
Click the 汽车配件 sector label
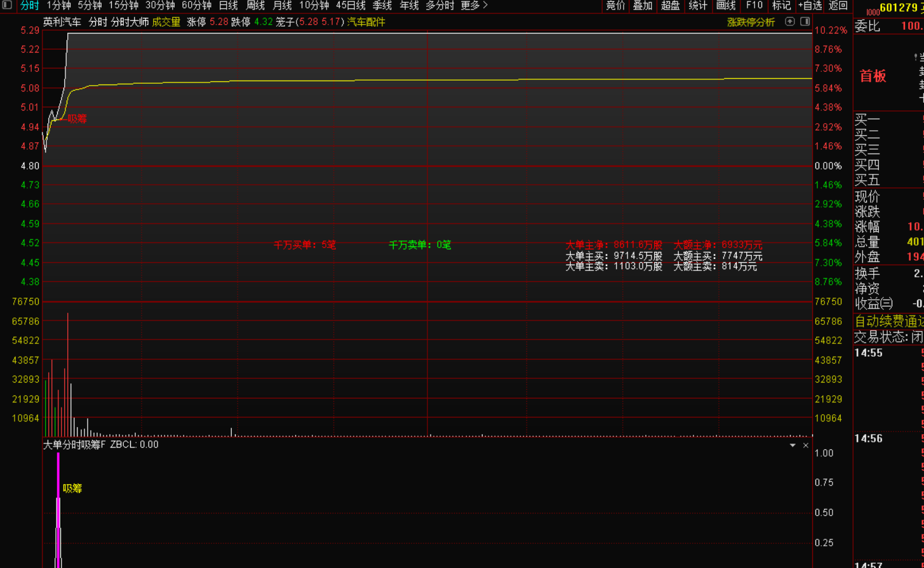366,22
